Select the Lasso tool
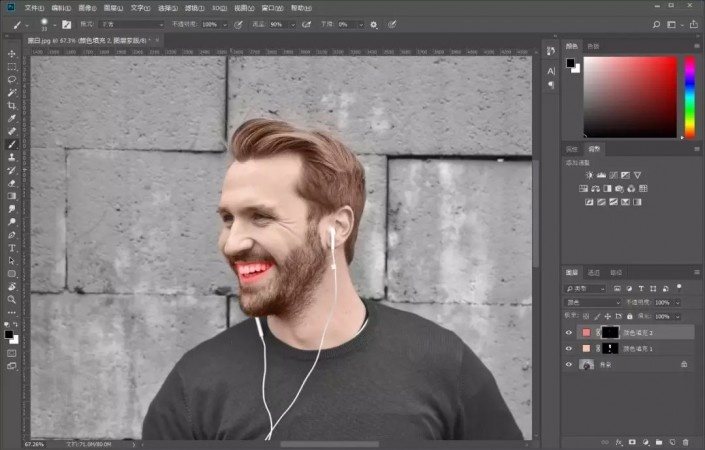This screenshot has height=450, width=705. [12, 80]
